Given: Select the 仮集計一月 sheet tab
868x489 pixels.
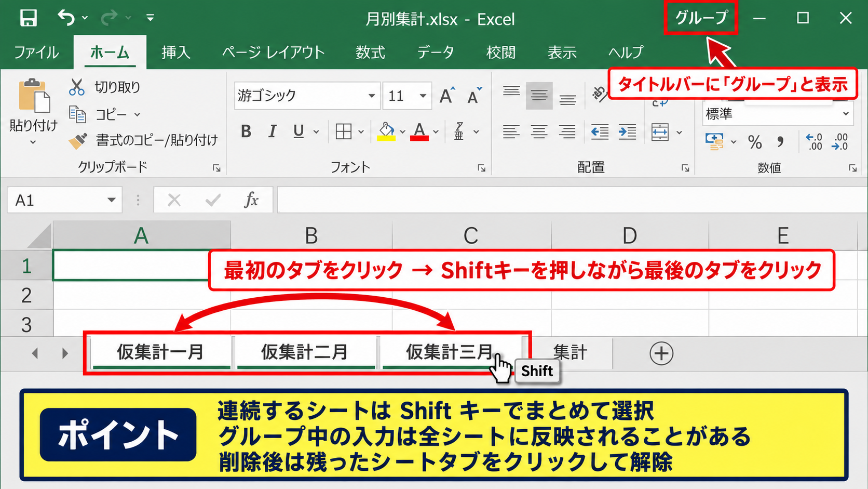Looking at the screenshot, I should 160,352.
